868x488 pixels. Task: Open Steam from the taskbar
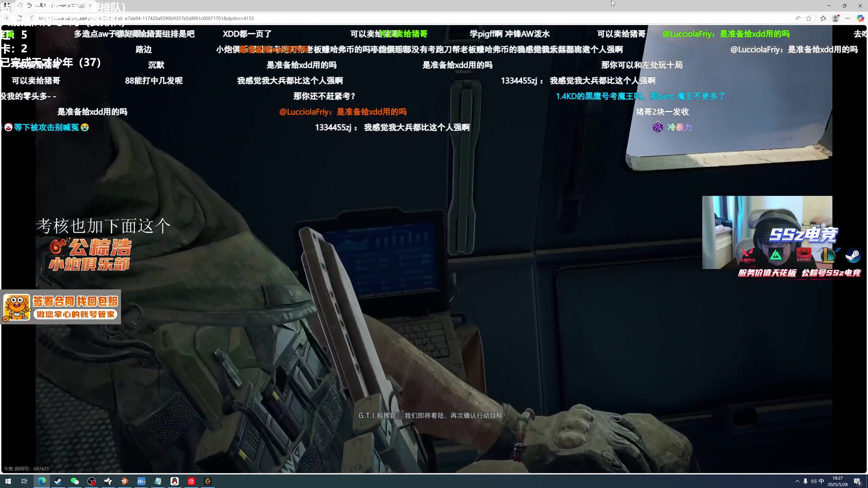point(58,481)
